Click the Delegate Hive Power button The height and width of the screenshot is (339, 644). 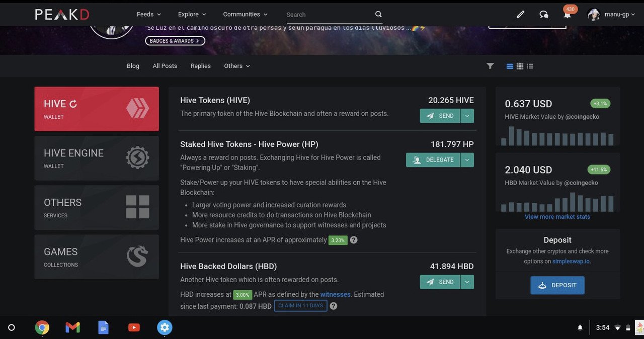[x=433, y=160]
